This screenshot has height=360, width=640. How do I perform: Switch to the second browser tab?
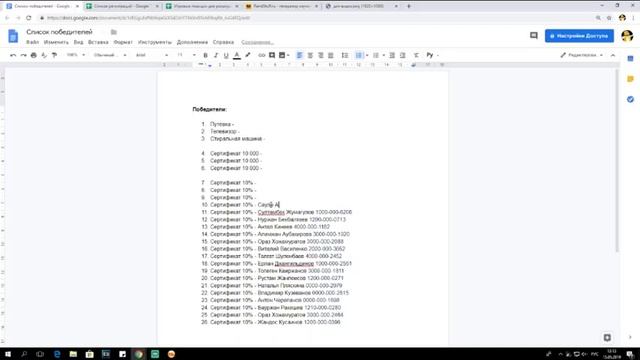122,6
